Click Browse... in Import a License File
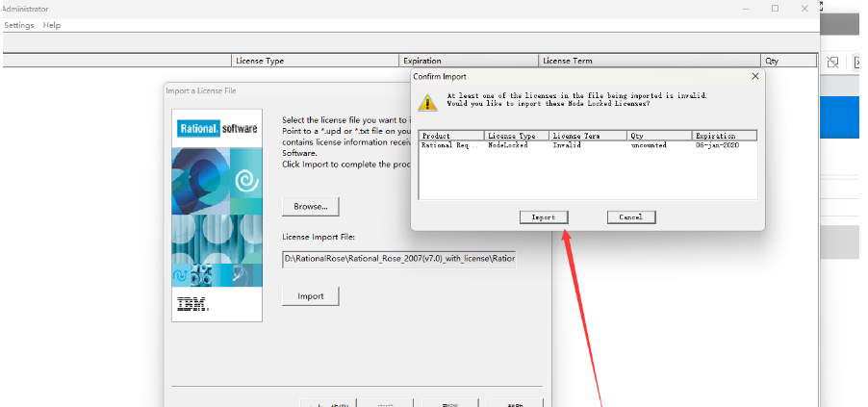868x407 pixels. [x=311, y=207]
